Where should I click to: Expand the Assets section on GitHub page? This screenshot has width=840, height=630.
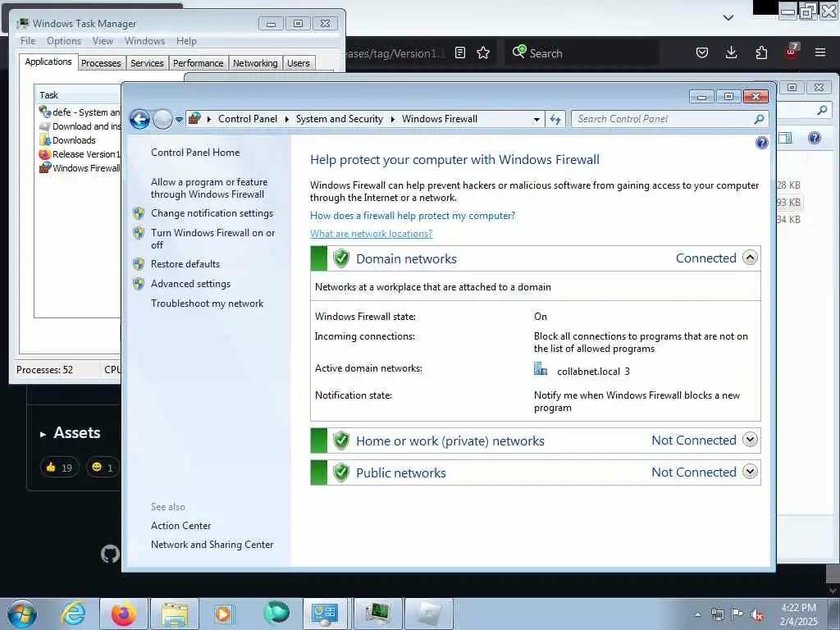(71, 433)
